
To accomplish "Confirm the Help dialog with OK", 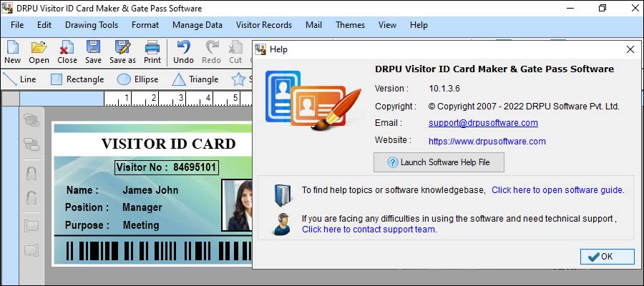I will tap(607, 257).
